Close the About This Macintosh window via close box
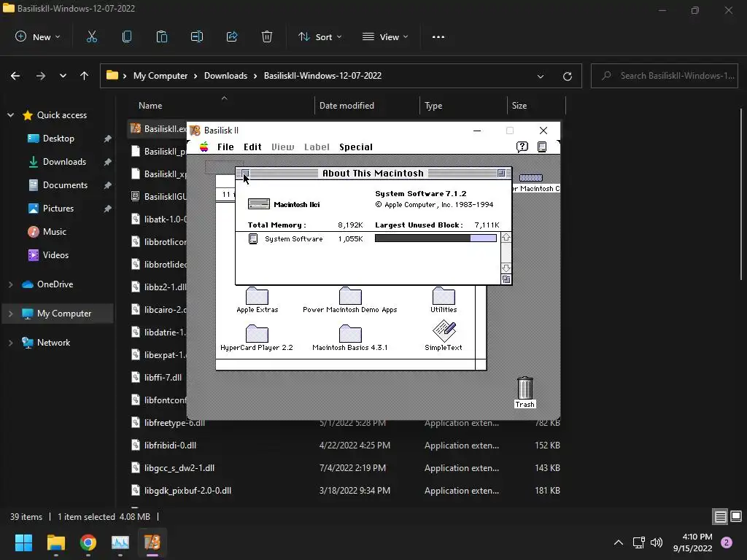 pyautogui.click(x=245, y=174)
